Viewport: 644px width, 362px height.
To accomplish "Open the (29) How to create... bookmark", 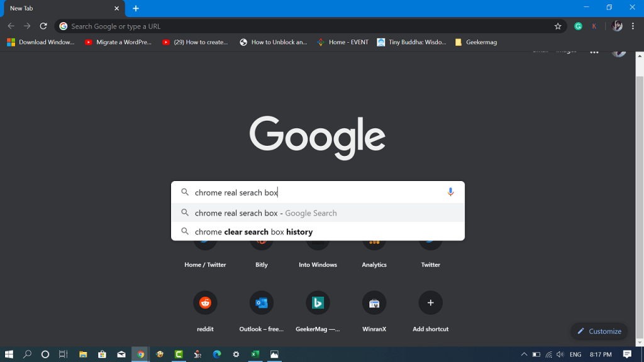I will [195, 42].
